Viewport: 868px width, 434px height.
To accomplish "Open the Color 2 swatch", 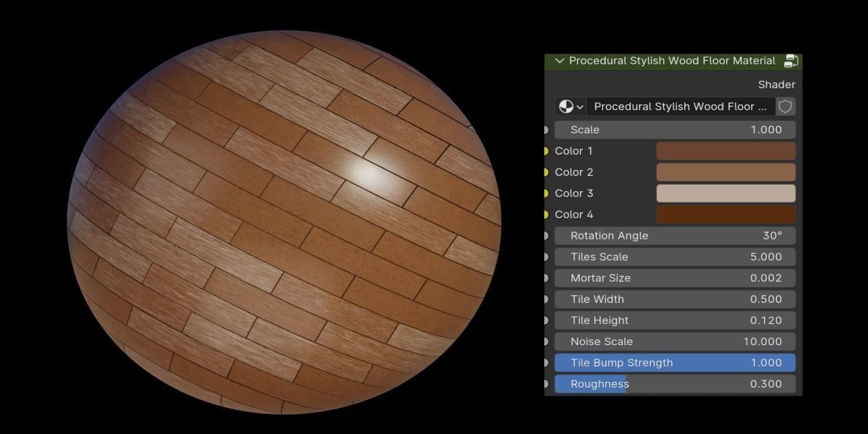I will click(726, 172).
